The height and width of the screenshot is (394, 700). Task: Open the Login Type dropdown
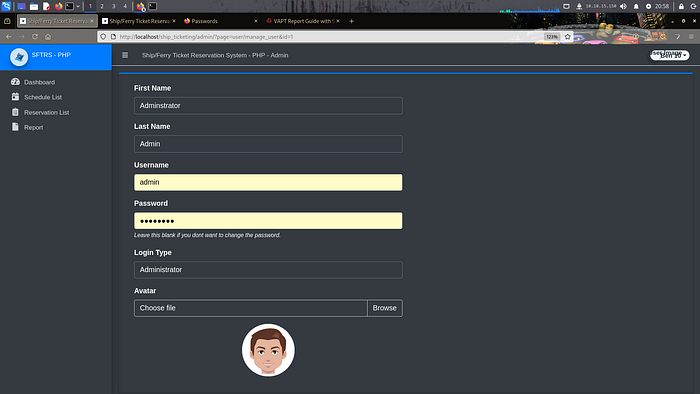268,270
